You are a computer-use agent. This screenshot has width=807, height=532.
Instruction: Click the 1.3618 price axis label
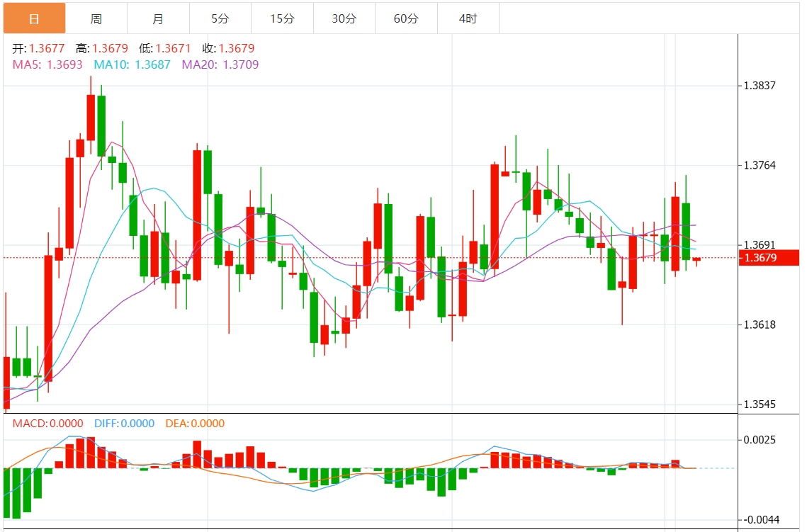tap(760, 324)
